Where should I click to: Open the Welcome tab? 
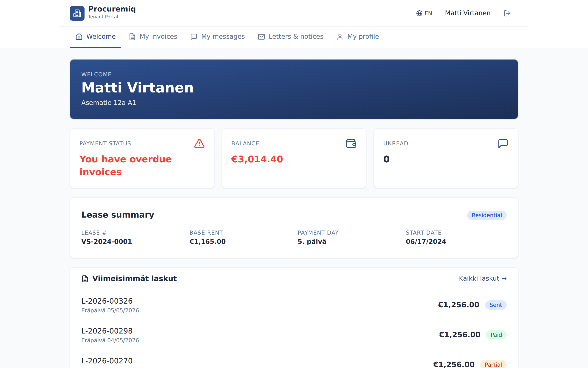click(x=96, y=37)
